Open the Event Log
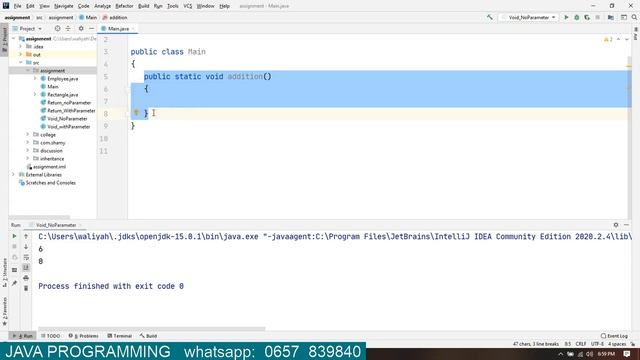640x360 pixels. pos(614,336)
